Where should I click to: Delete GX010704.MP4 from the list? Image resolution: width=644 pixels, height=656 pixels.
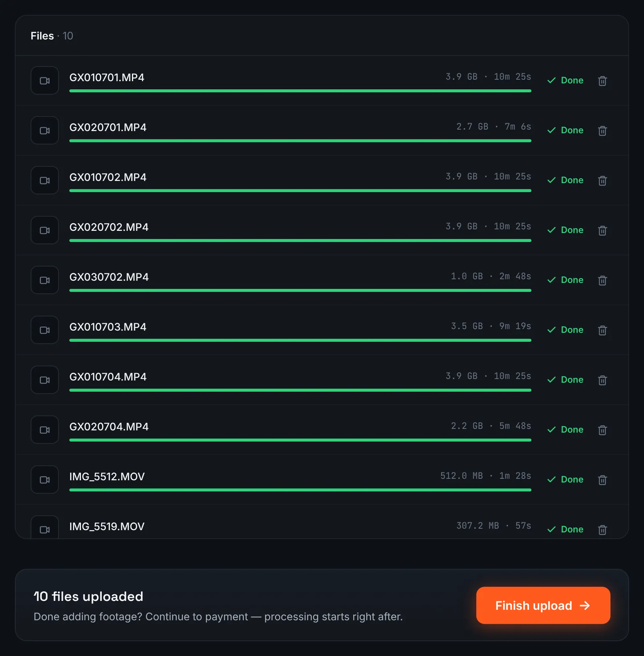[x=602, y=380]
